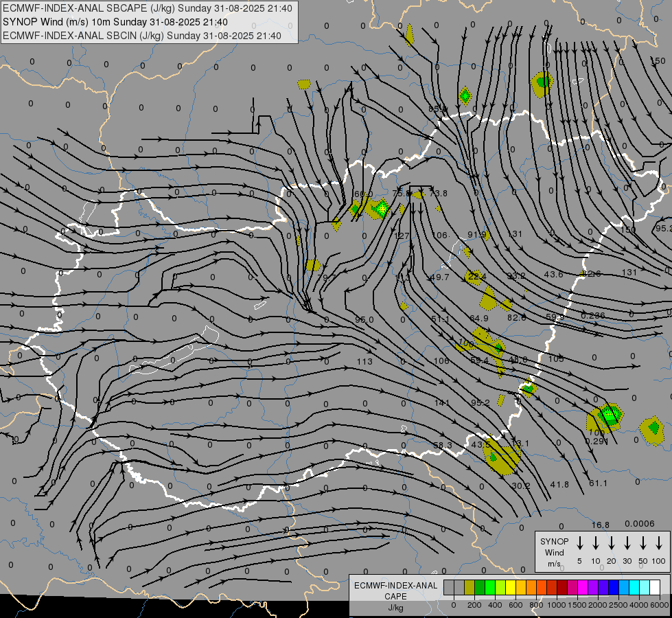Click the map value 43.5
This screenshot has width=672, height=618.
click(480, 445)
